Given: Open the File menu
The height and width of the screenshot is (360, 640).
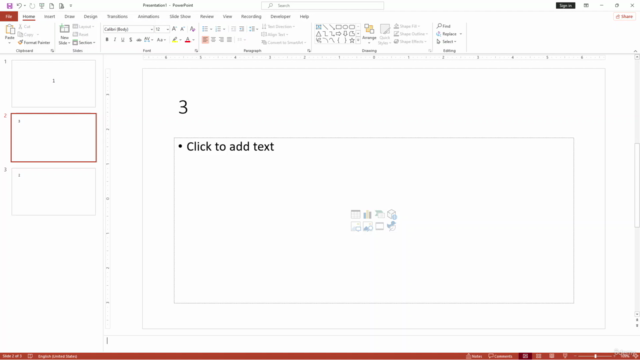Looking at the screenshot, I should point(9,17).
